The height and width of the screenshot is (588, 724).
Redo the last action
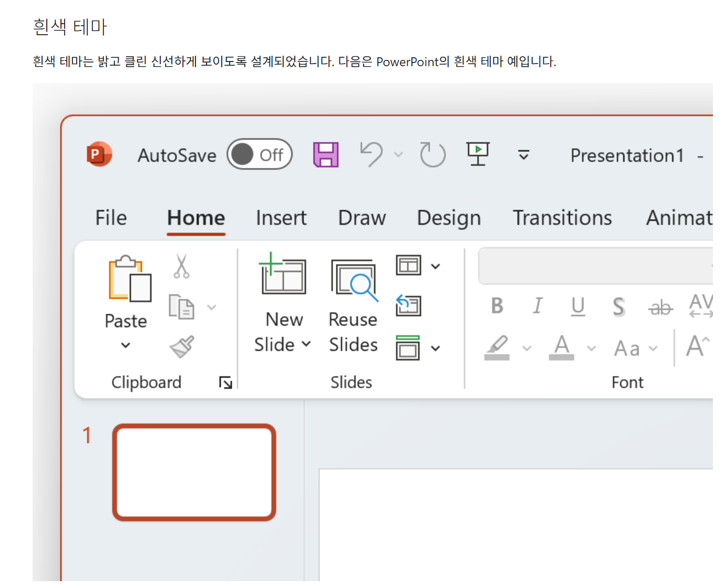432,154
